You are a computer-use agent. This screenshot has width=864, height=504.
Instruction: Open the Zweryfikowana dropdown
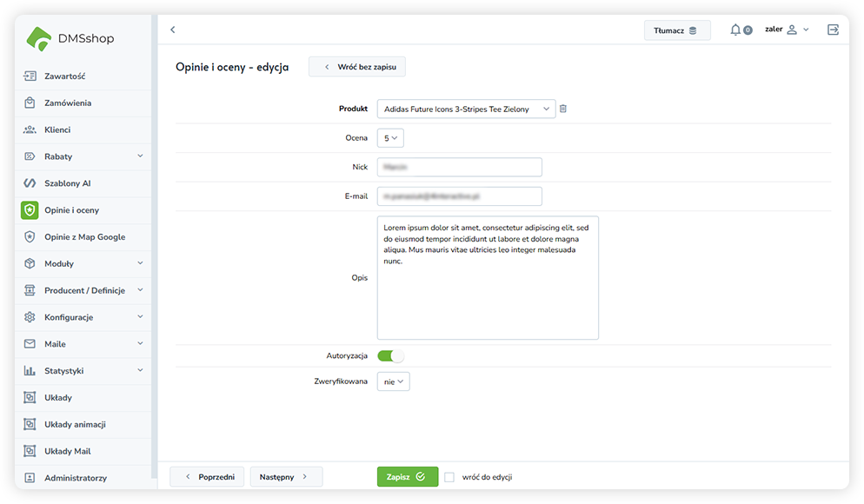pos(393,381)
